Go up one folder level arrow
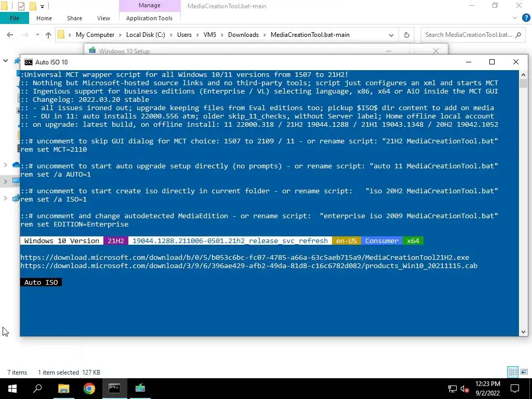Image resolution: width=532 pixels, height=399 pixels. point(48,35)
